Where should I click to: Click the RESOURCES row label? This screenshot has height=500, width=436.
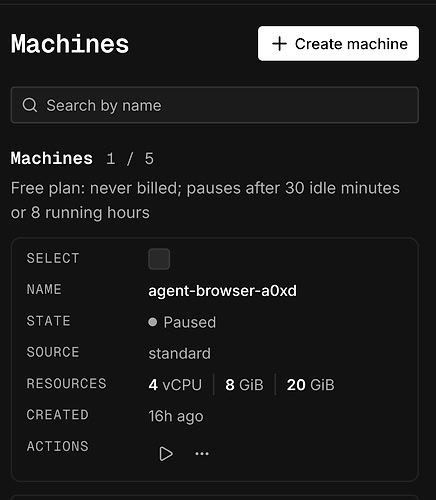66,384
